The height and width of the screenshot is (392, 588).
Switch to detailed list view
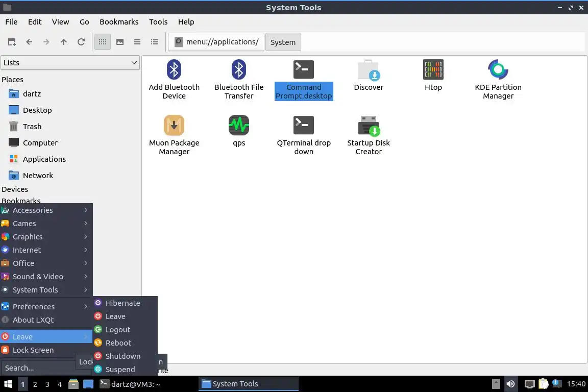click(155, 42)
